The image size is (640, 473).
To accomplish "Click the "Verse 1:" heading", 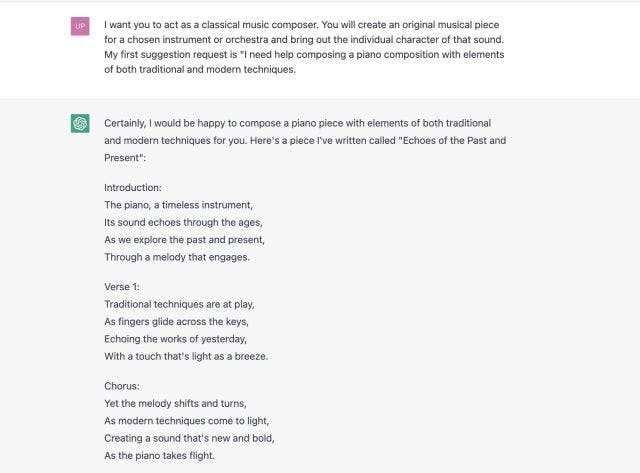I will [122, 287].
